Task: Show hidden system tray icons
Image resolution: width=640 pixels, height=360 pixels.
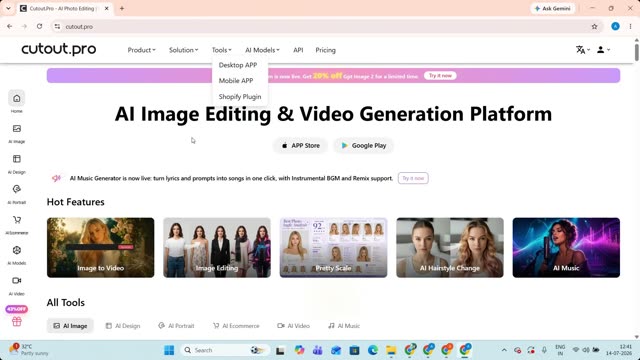Action: point(504,350)
